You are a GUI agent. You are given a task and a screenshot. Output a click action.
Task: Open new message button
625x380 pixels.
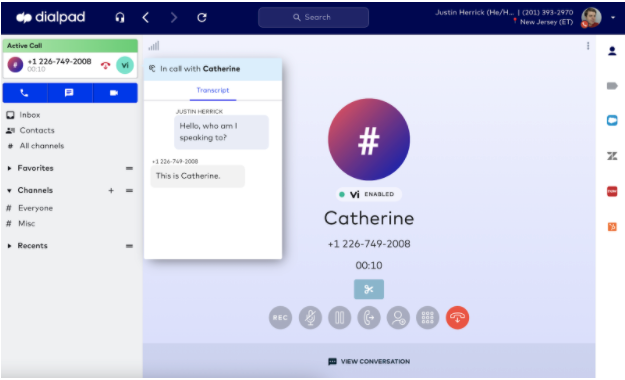pyautogui.click(x=69, y=93)
